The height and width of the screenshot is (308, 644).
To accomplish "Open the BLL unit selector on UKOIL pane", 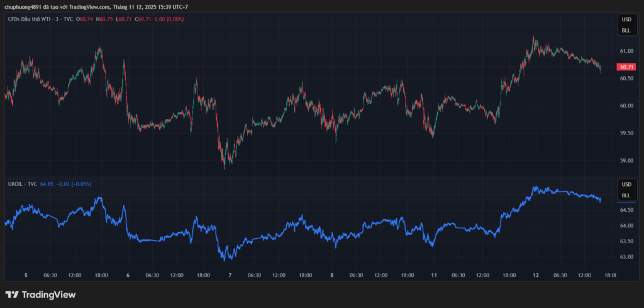I will point(626,195).
